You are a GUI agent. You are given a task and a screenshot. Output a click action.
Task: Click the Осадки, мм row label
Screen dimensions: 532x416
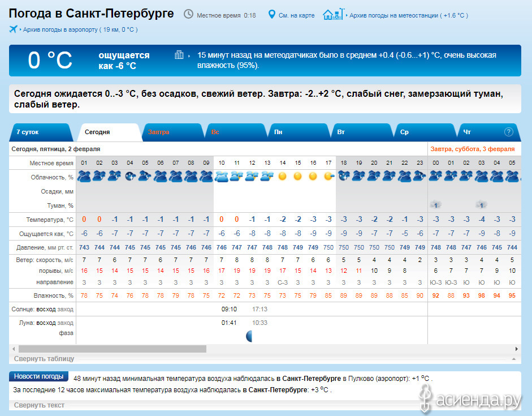click(x=57, y=191)
